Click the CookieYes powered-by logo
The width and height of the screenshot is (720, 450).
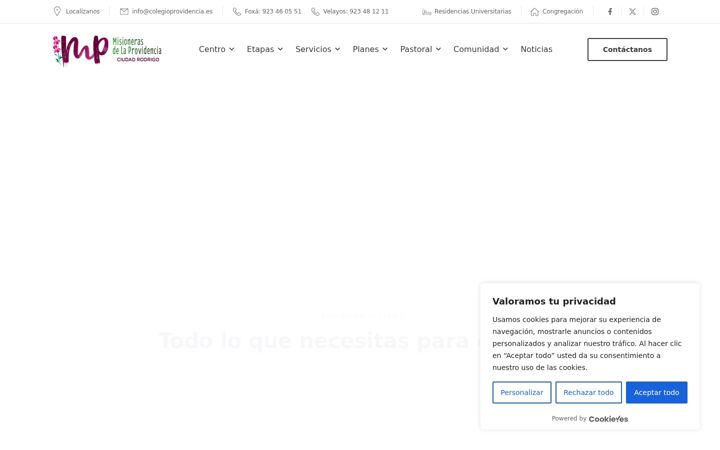[608, 419]
